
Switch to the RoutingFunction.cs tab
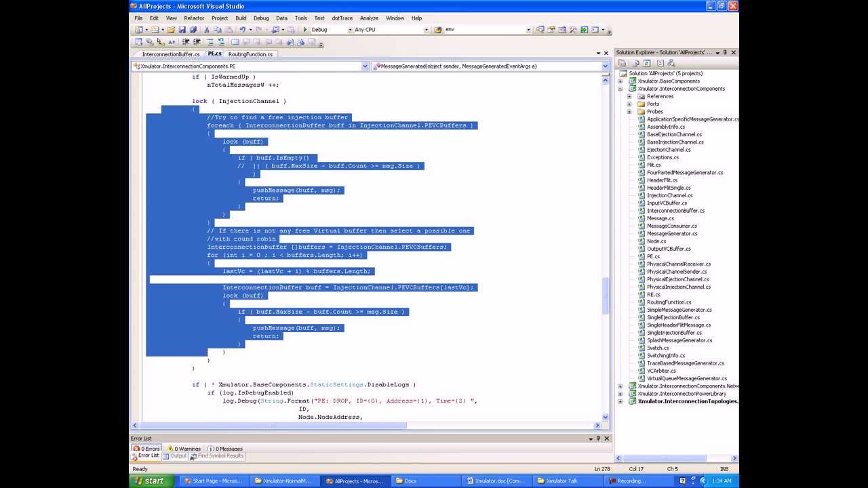coord(250,54)
